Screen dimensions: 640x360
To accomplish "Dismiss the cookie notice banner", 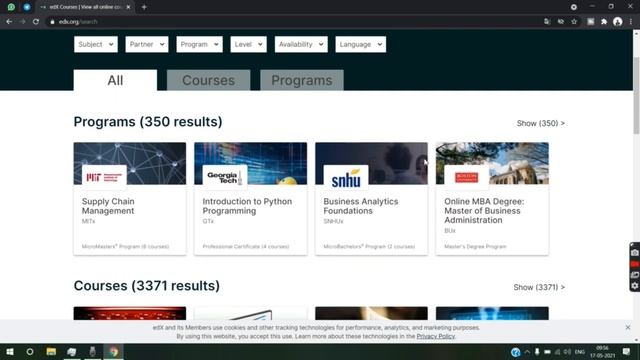I will tap(628, 327).
